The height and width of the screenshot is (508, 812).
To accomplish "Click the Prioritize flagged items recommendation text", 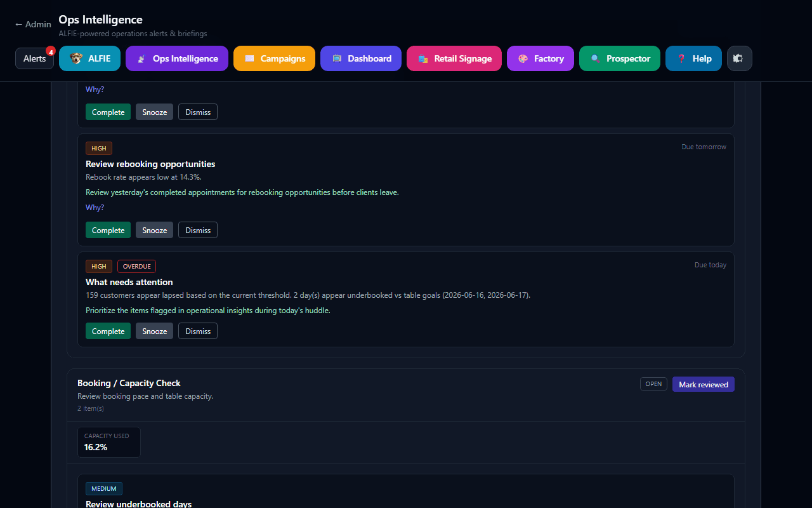I will tap(208, 311).
